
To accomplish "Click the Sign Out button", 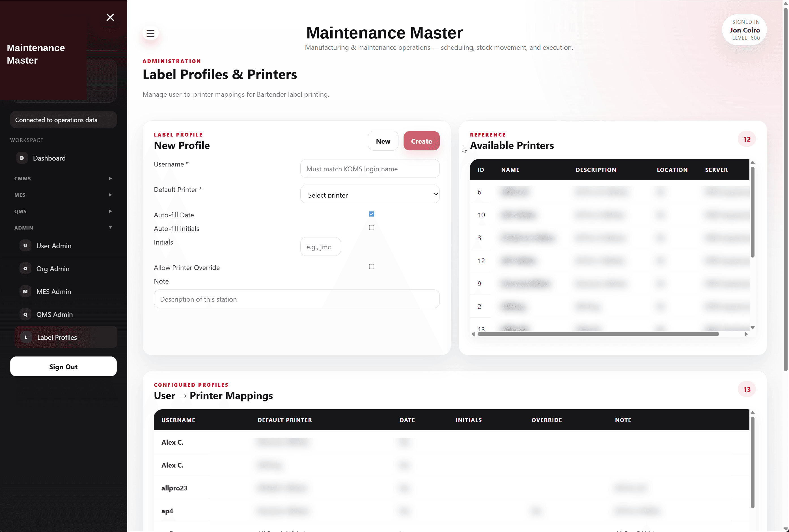I will (x=63, y=366).
